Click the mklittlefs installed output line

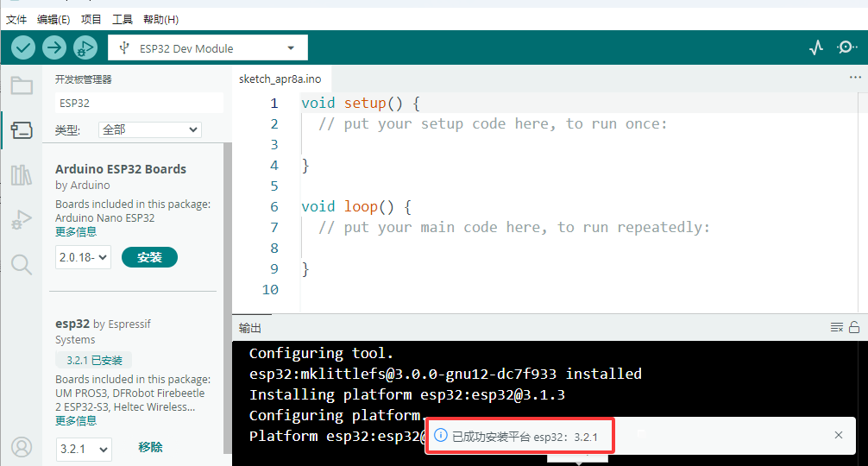click(x=445, y=374)
